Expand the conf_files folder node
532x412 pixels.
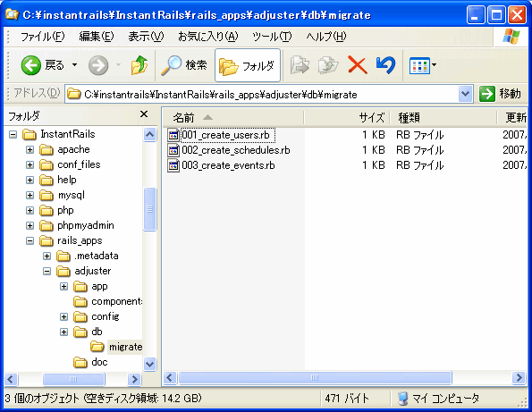click(x=30, y=164)
